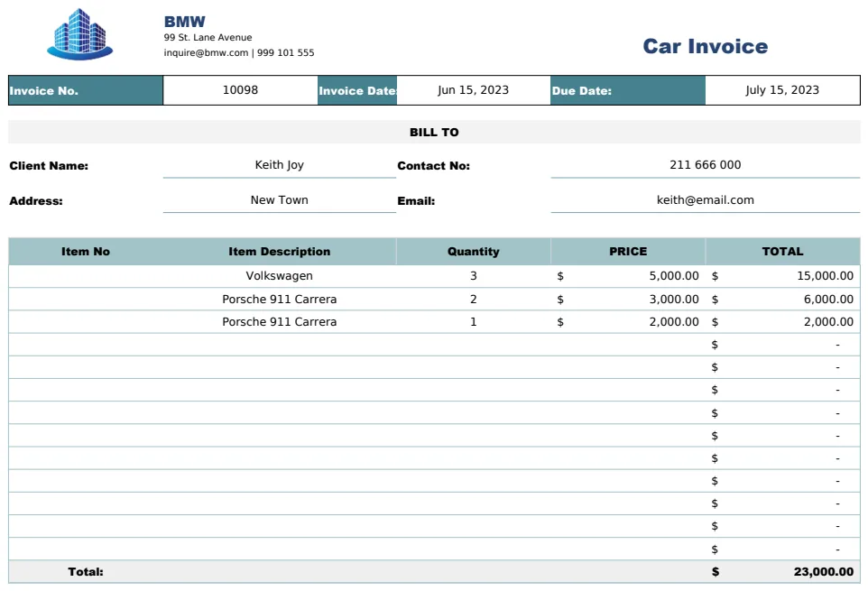Click the Email label
The width and height of the screenshot is (868, 591).
(416, 201)
